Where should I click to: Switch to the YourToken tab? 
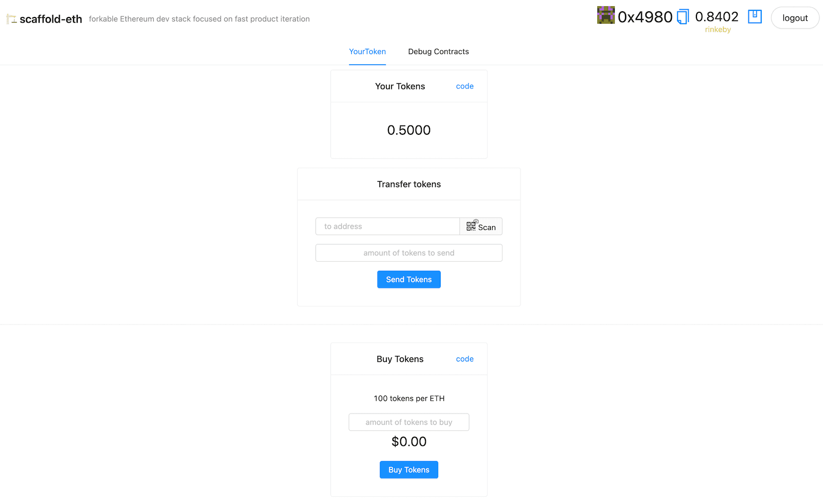click(x=367, y=51)
